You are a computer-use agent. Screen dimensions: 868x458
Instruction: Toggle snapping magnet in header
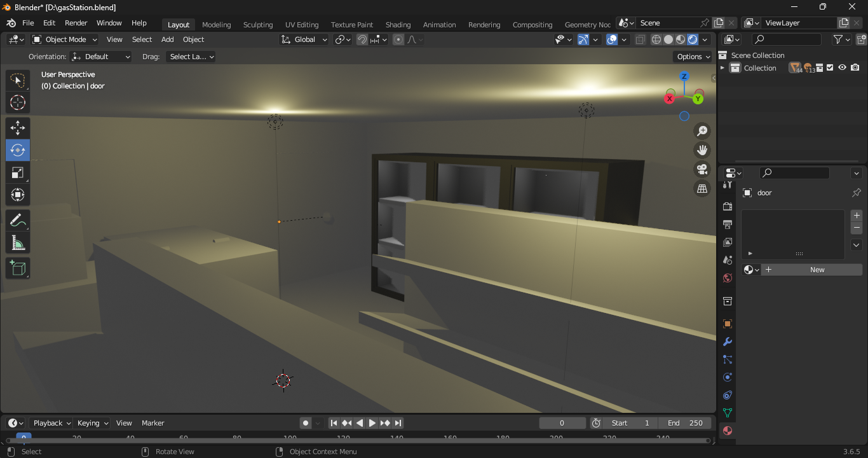coord(362,39)
